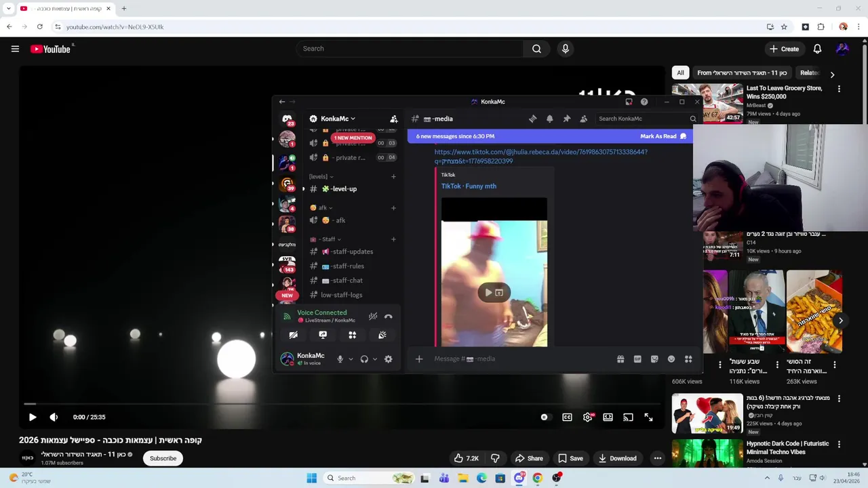The height and width of the screenshot is (488, 868).
Task: Open Discord user settings gear
Action: click(x=388, y=359)
